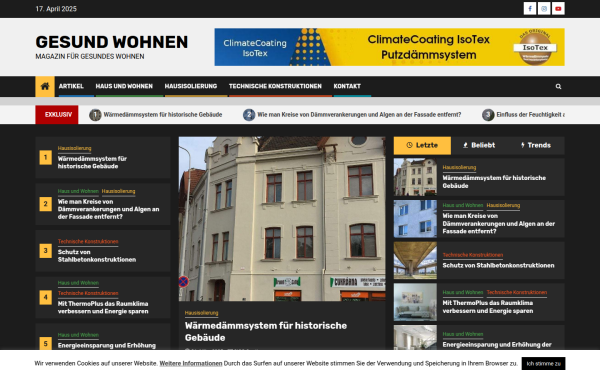Open right sidebar article Energieeinsparung und Erhöhung der
Viewport: 600px width, 375px height.
[x=497, y=345]
